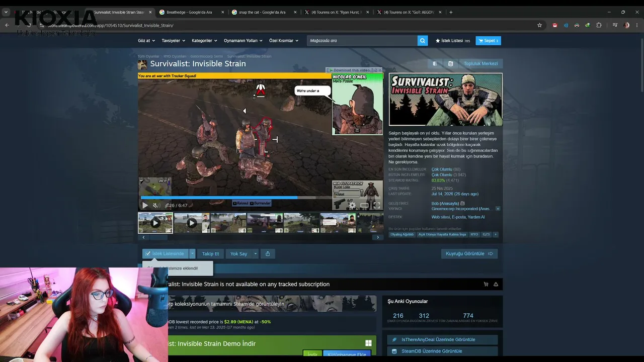Viewport: 644px width, 362px height.
Task: Switch to the Breathedge Google search tab
Action: [191, 12]
